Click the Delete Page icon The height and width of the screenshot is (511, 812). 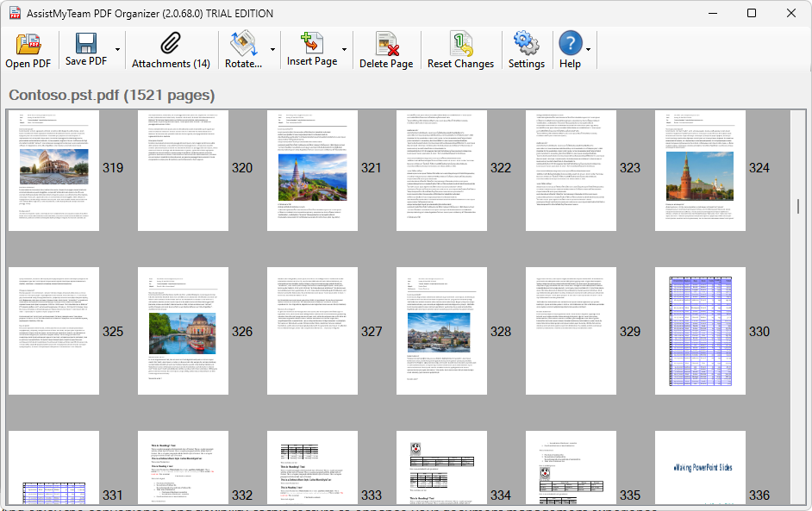tap(386, 44)
